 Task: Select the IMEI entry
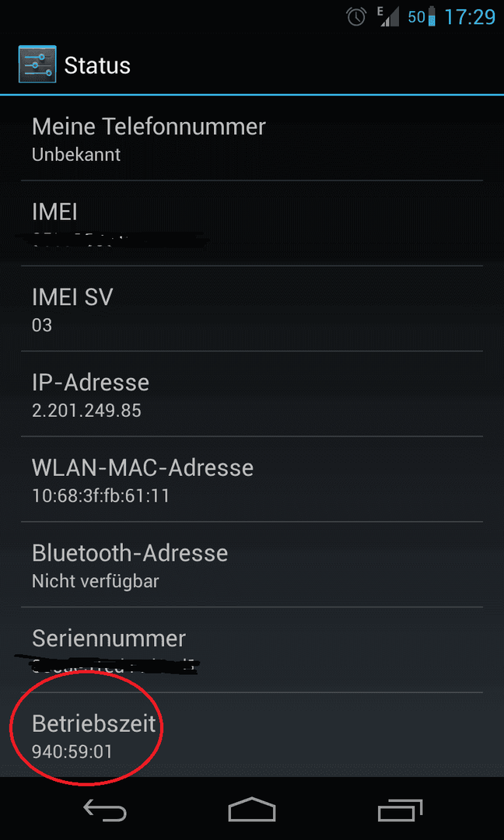[252, 223]
